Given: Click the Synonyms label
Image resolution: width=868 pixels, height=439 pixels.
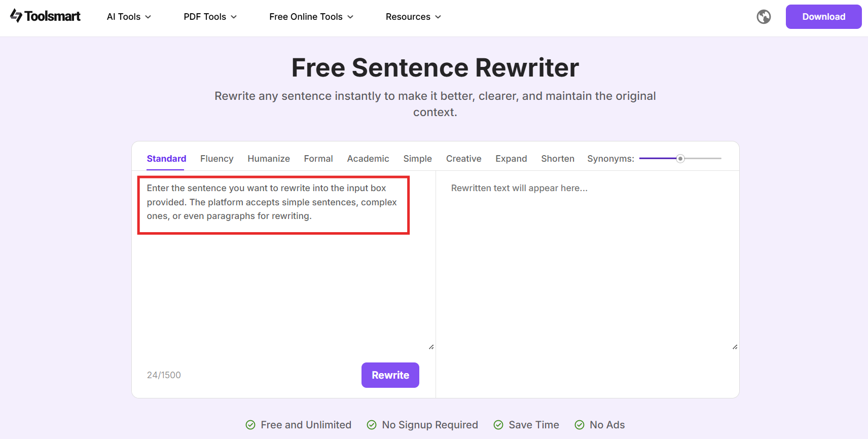Looking at the screenshot, I should click(x=610, y=159).
